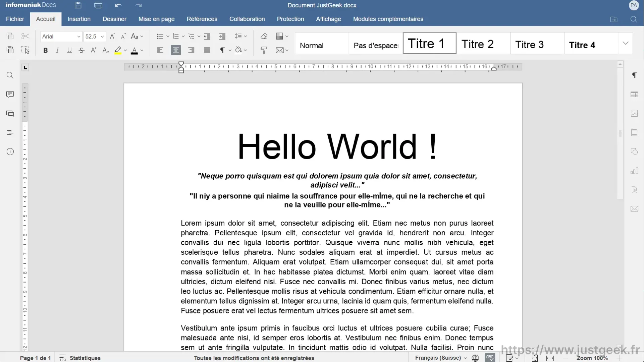The height and width of the screenshot is (362, 644).
Task: Save the document with the floppy disk icon
Action: (78, 5)
